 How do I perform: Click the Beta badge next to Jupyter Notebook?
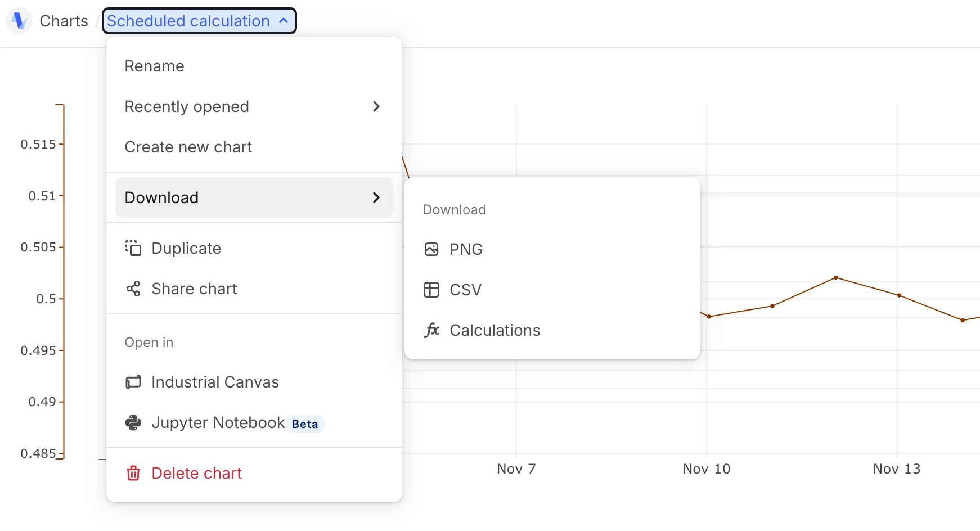click(305, 424)
